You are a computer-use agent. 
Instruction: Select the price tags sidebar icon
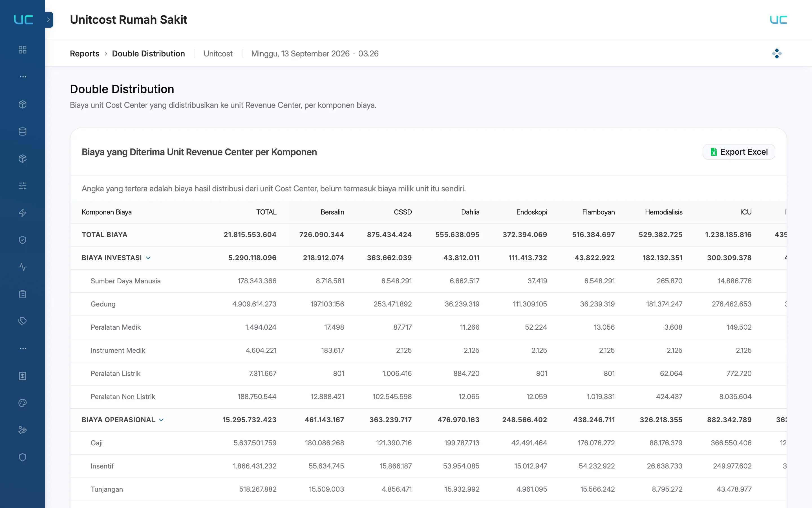23,321
